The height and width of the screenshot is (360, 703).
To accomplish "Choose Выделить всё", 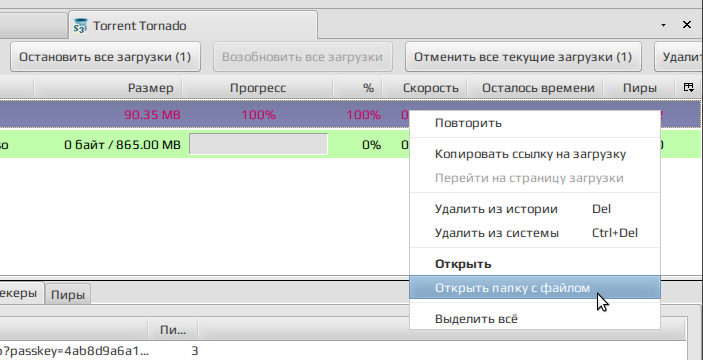I will tap(534, 319).
